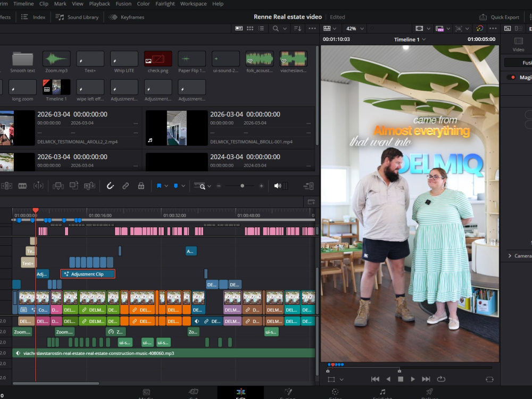Screen dimensions: 532x399
Task: Open the Video inspector tab
Action: (518, 45)
